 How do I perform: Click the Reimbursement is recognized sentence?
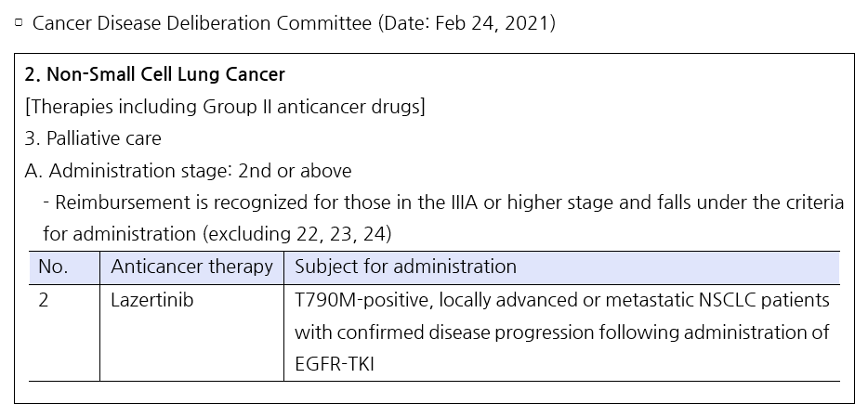click(x=443, y=218)
